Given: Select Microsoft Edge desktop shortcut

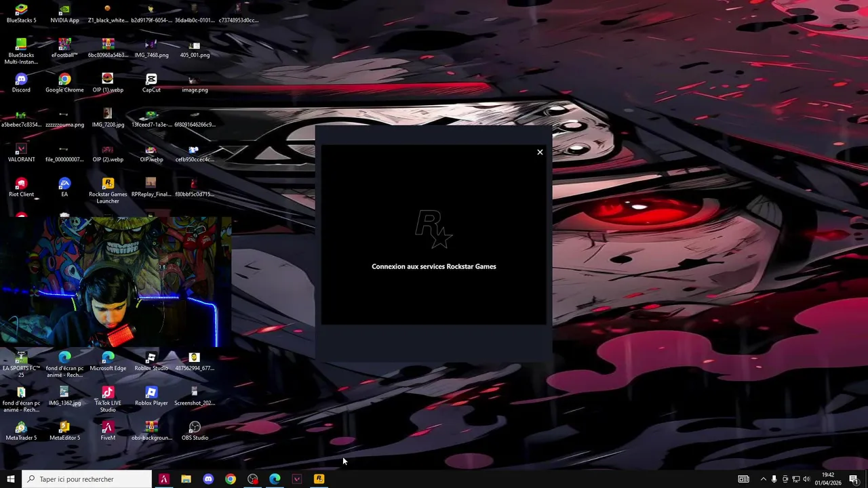Looking at the screenshot, I should tap(108, 362).
